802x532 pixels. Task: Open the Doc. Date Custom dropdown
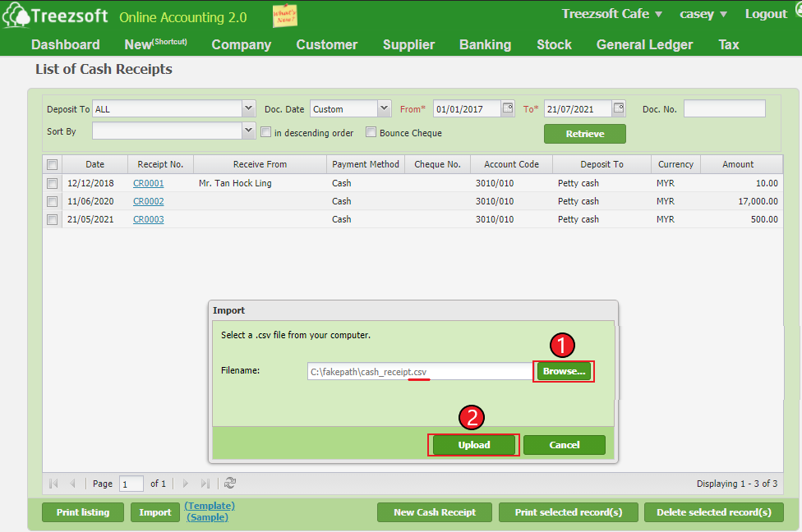(x=384, y=108)
